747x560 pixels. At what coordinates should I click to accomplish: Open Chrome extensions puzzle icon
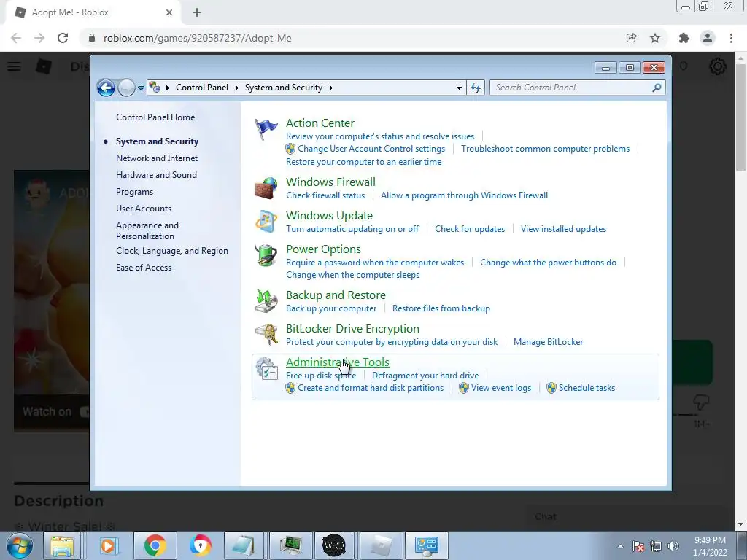[x=684, y=38]
